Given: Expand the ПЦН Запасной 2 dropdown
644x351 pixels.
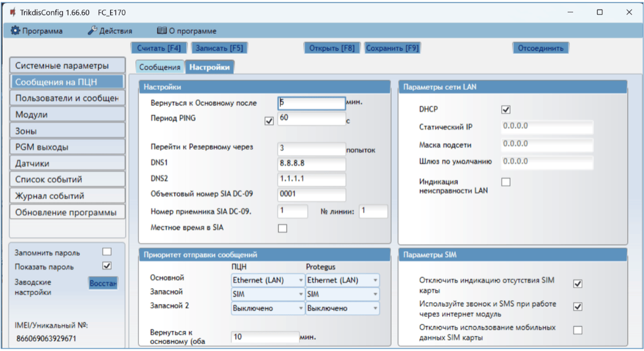Looking at the screenshot, I should pyautogui.click(x=268, y=308).
